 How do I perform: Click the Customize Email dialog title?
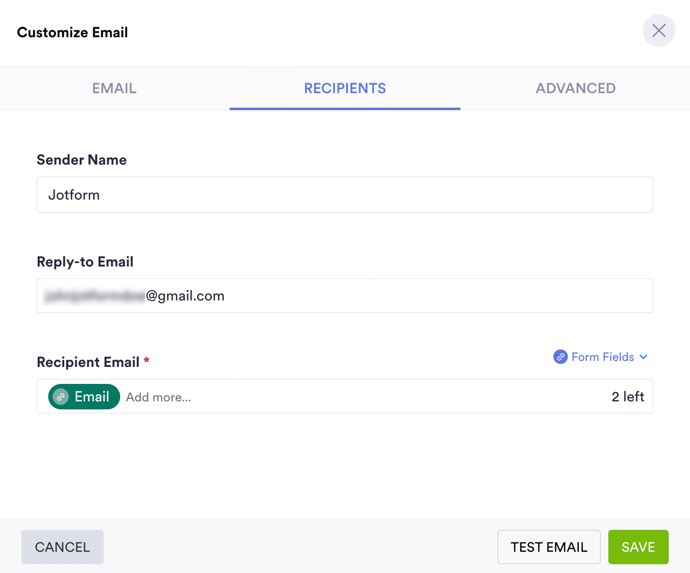pyautogui.click(x=72, y=32)
